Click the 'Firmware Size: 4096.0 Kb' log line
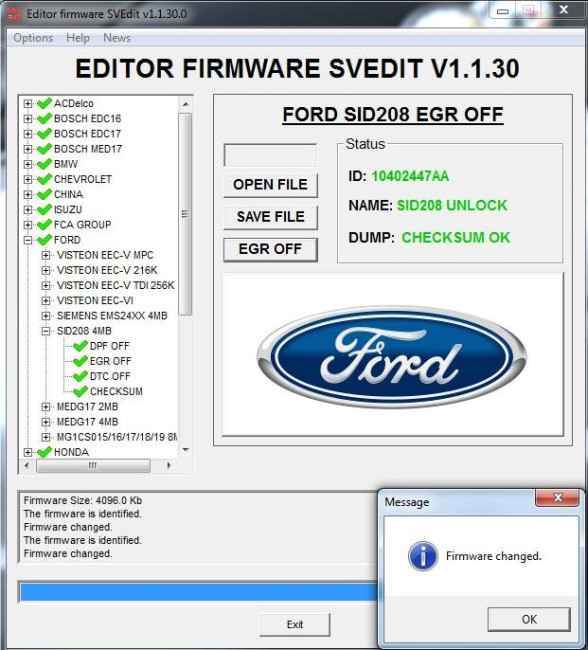Viewport: 588px width, 650px height. pos(83,500)
